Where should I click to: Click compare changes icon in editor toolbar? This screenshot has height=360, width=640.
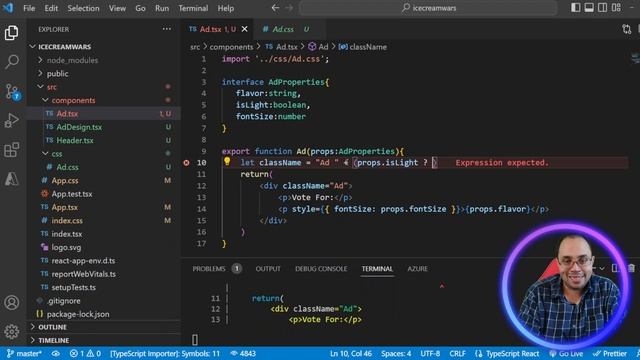point(627,29)
